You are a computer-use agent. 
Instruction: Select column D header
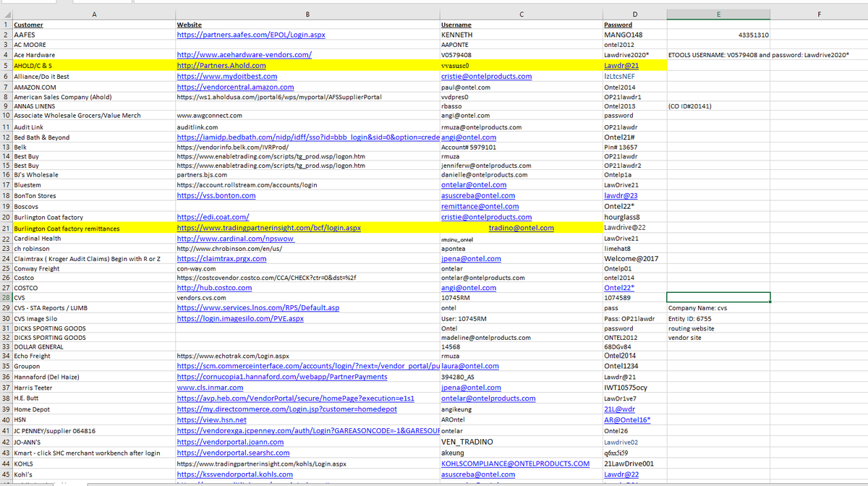[x=634, y=13]
